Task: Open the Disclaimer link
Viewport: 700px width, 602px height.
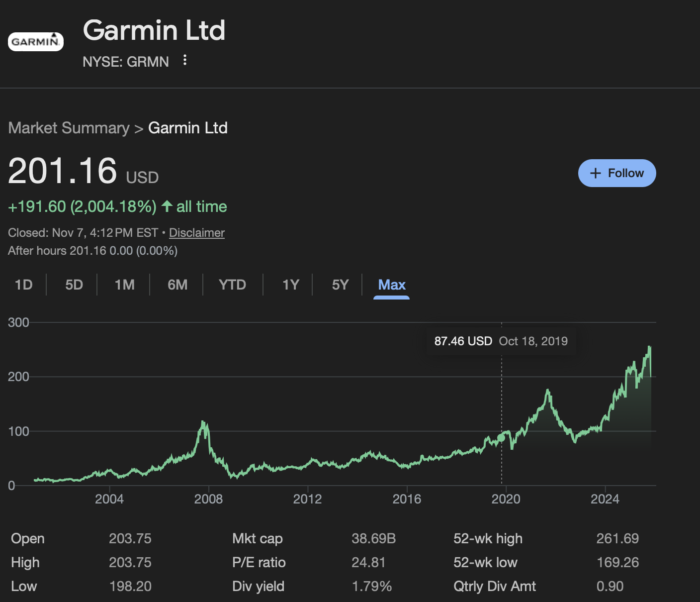Action: tap(196, 233)
